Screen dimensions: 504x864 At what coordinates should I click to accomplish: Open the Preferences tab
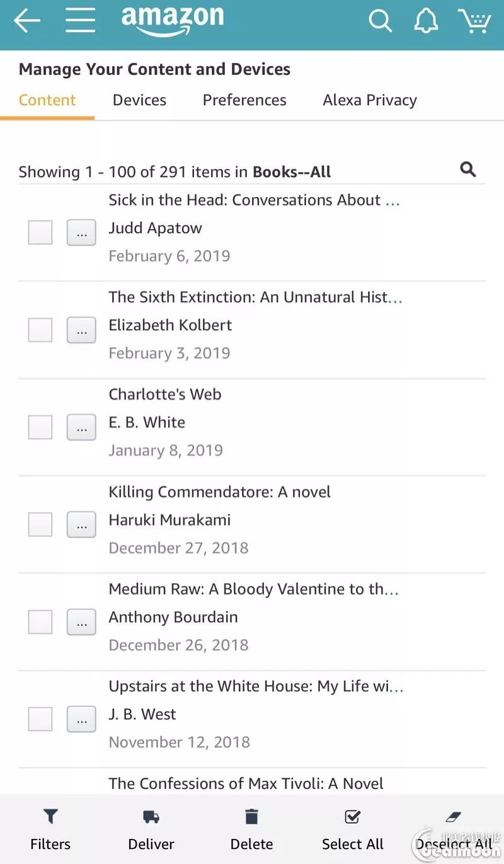pos(244,100)
